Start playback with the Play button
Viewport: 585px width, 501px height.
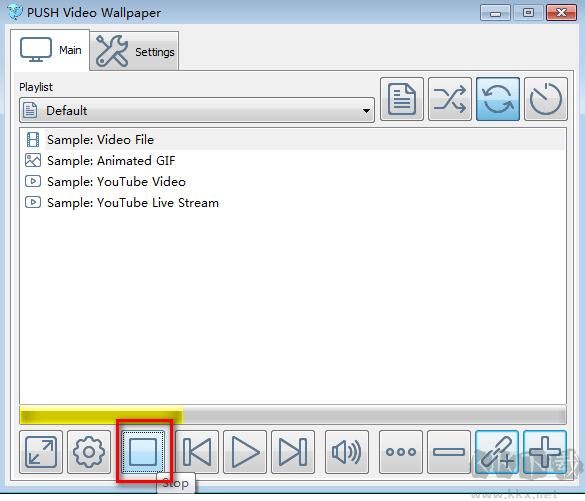click(245, 452)
